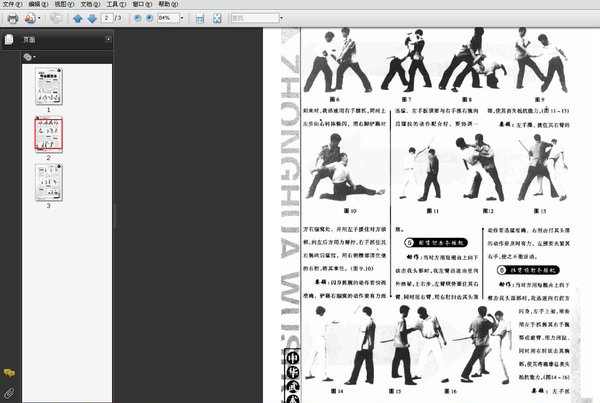The width and height of the screenshot is (600, 403).
Task: Expand the find box options dropdown
Action: (281, 18)
